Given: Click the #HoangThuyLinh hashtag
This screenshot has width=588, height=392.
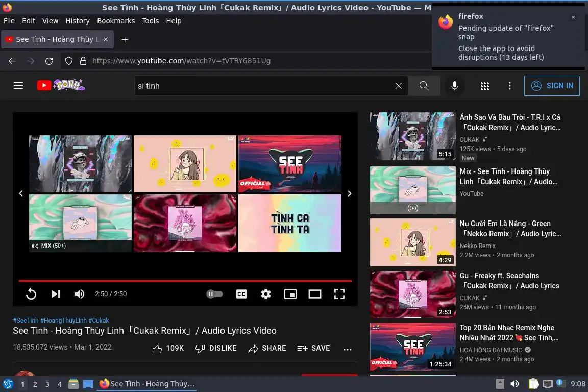Looking at the screenshot, I should click(x=64, y=321).
